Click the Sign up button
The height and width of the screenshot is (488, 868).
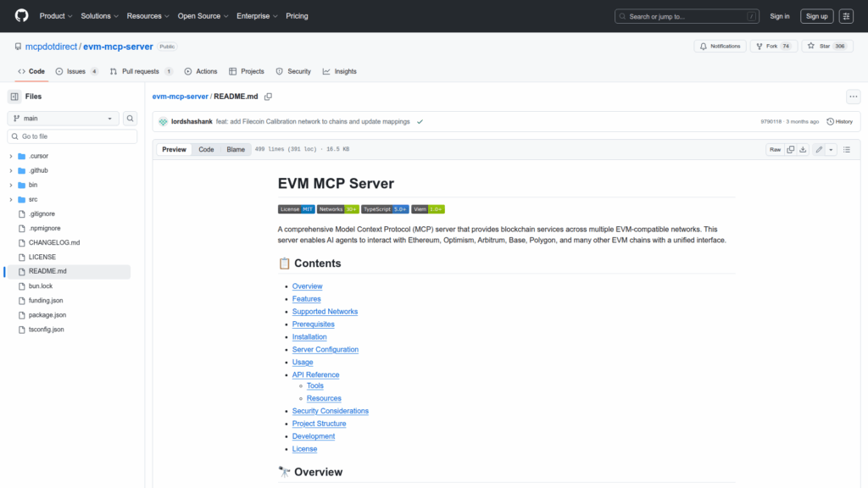coord(816,16)
